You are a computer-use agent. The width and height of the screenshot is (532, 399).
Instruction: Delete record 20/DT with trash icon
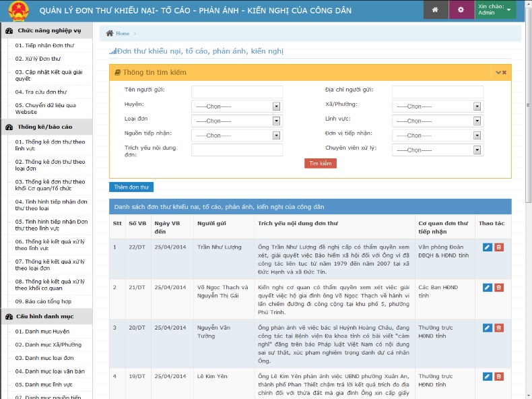[499, 328]
